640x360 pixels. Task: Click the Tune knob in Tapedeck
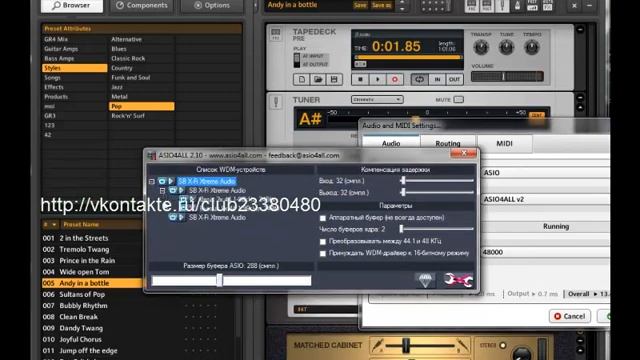[x=506, y=47]
